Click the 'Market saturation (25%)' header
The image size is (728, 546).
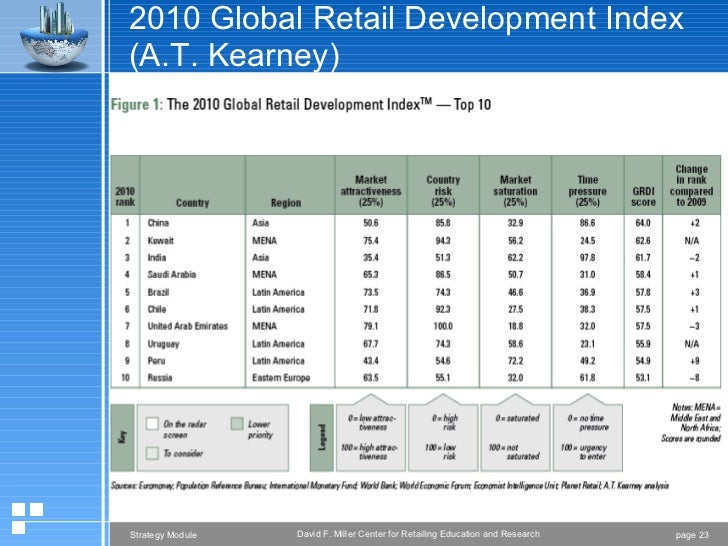[x=515, y=191]
